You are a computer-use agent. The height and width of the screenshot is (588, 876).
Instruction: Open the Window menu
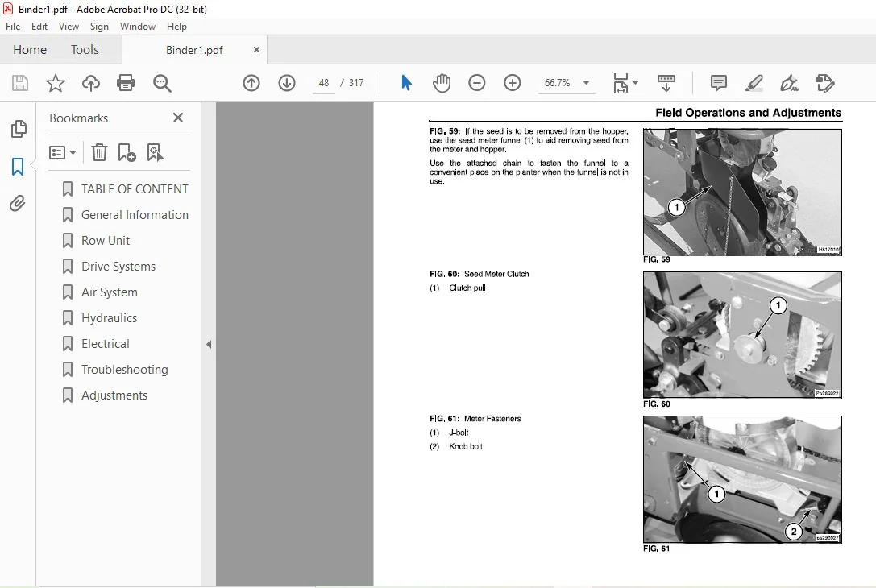tap(138, 27)
